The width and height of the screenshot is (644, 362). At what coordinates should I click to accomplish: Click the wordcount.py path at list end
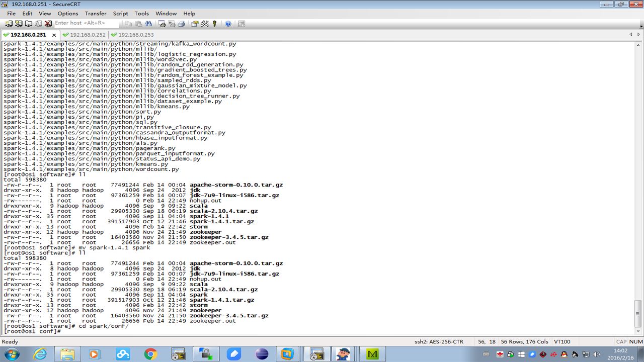[91, 169]
